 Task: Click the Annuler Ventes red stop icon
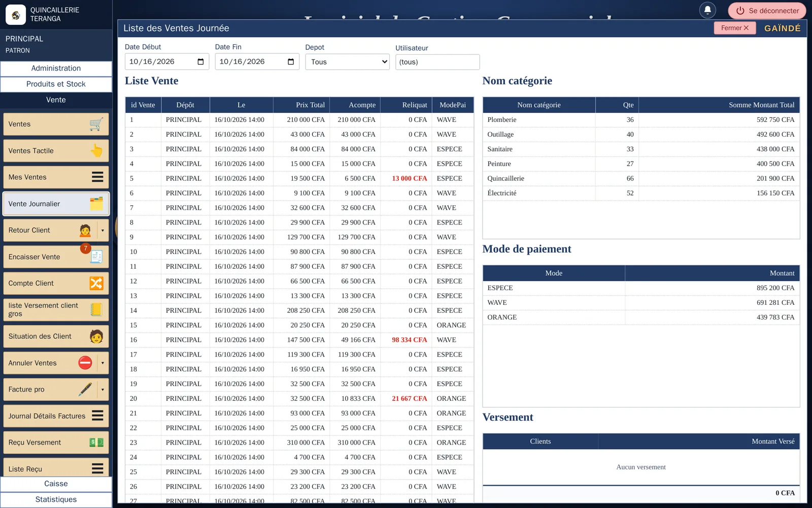[85, 363]
